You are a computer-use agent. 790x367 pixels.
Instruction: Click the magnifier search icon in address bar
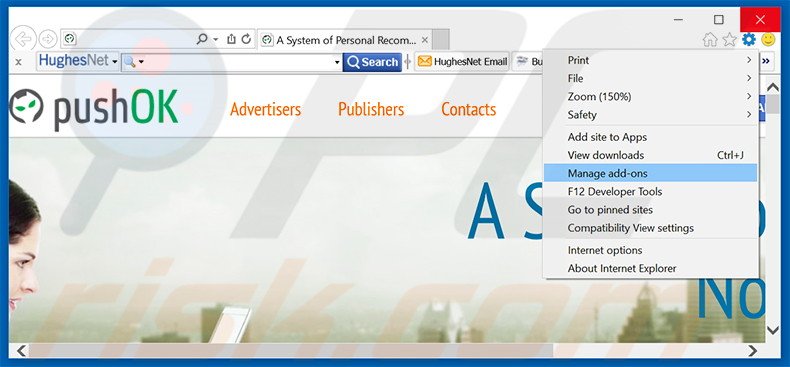(202, 39)
